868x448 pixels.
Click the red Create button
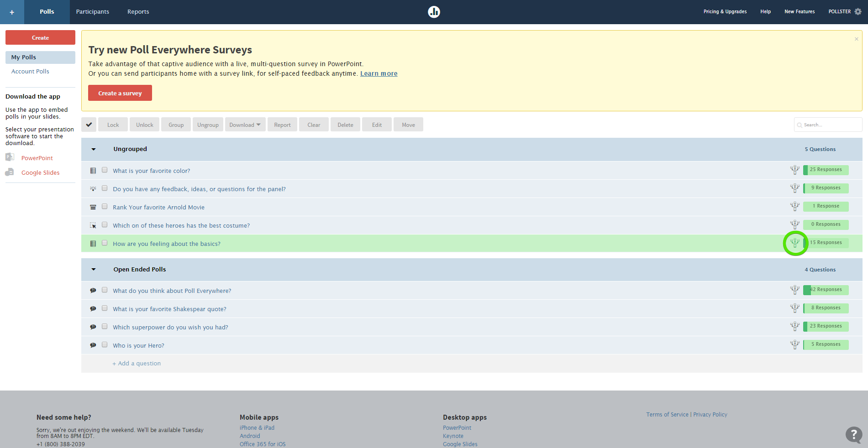coord(40,37)
